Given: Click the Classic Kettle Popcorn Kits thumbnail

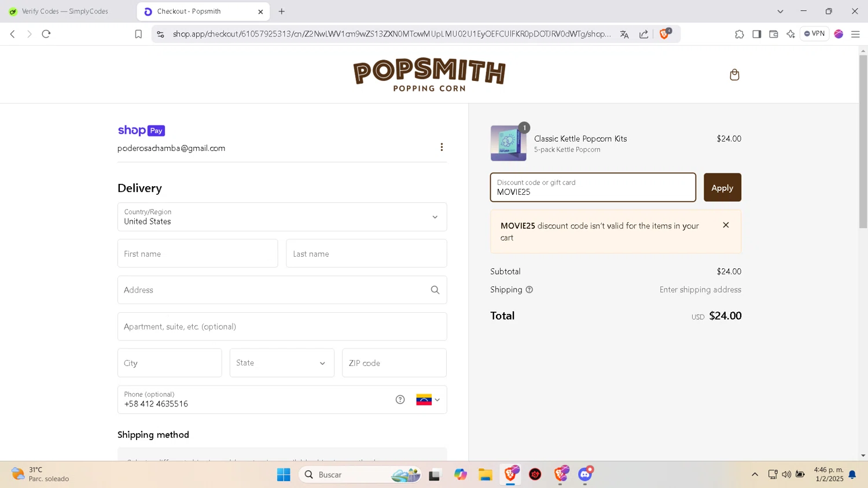Looking at the screenshot, I should click(509, 143).
